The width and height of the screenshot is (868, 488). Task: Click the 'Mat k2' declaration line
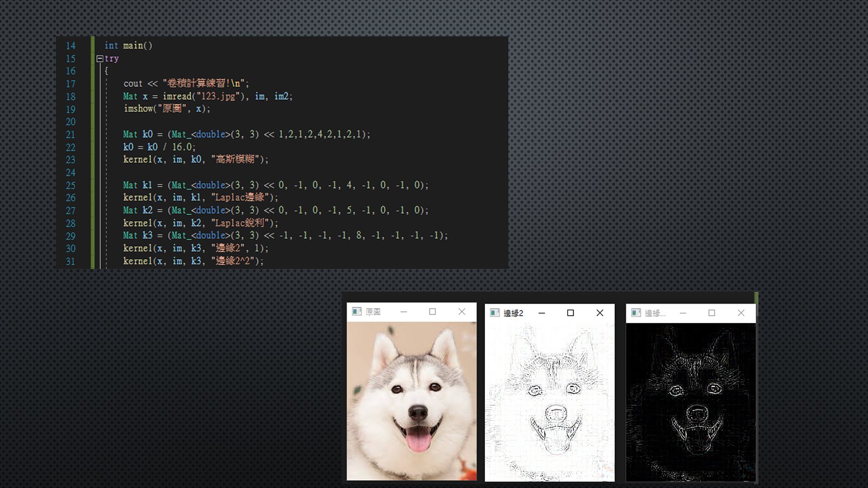[276, 210]
